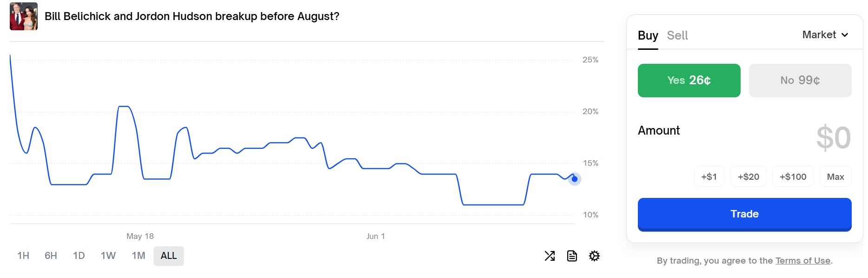Select the Yes 26¢ outcome

pos(689,80)
